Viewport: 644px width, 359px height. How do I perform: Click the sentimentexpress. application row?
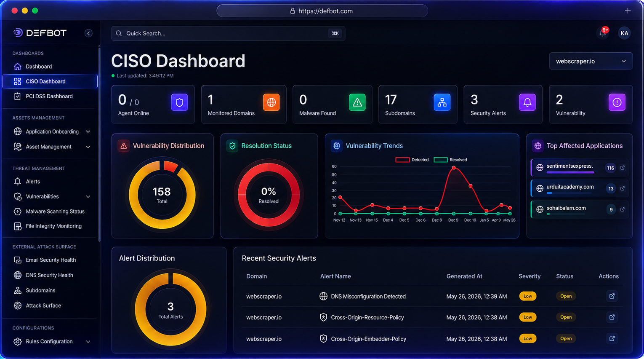pos(580,168)
